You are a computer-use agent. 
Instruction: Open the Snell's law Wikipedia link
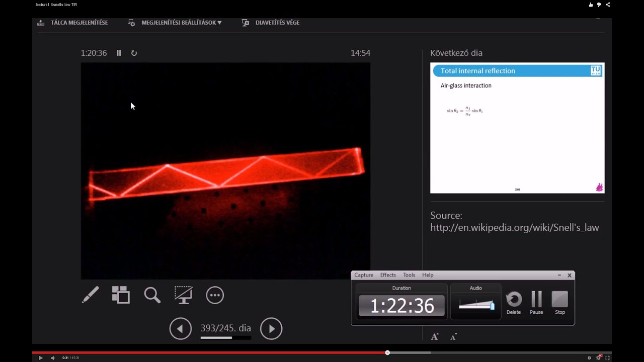(x=514, y=227)
